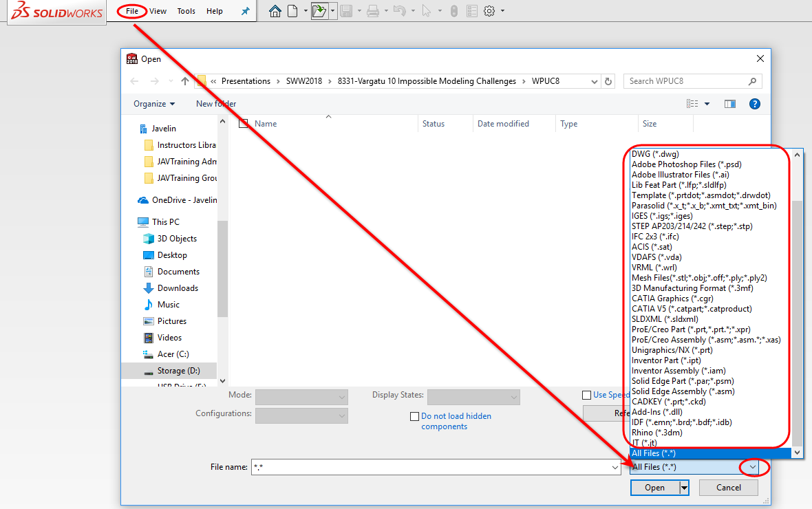The height and width of the screenshot is (509, 812).
Task: Close the Open dialog
Action: pos(760,58)
